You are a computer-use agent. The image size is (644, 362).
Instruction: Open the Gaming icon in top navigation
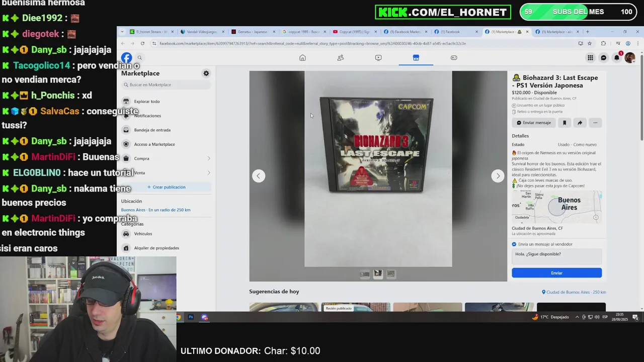454,58
